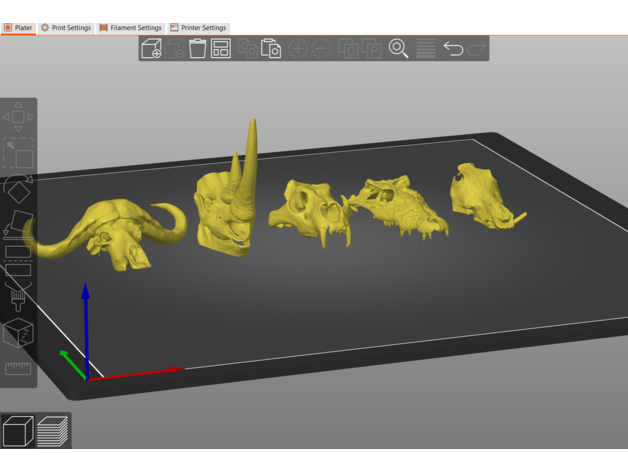Click the Paste from clipboard icon
Viewport: 628px width, 472px height.
271,49
